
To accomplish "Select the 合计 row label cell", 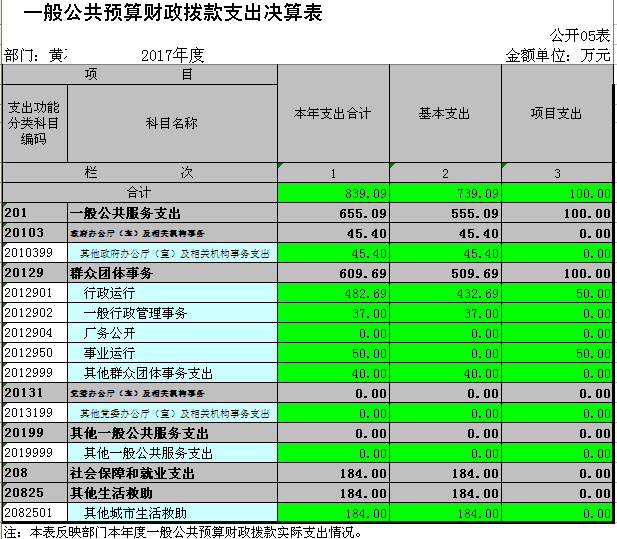I will point(139,192).
